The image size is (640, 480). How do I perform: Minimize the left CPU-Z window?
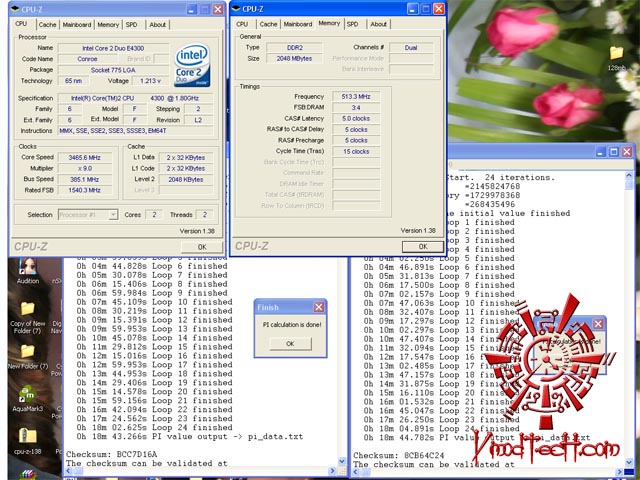coord(192,9)
